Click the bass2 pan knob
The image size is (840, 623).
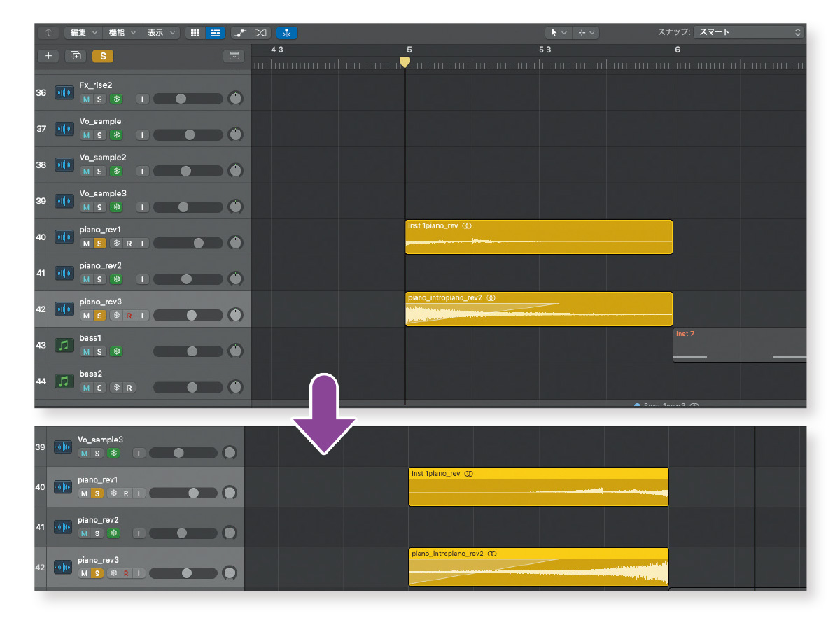(x=236, y=388)
